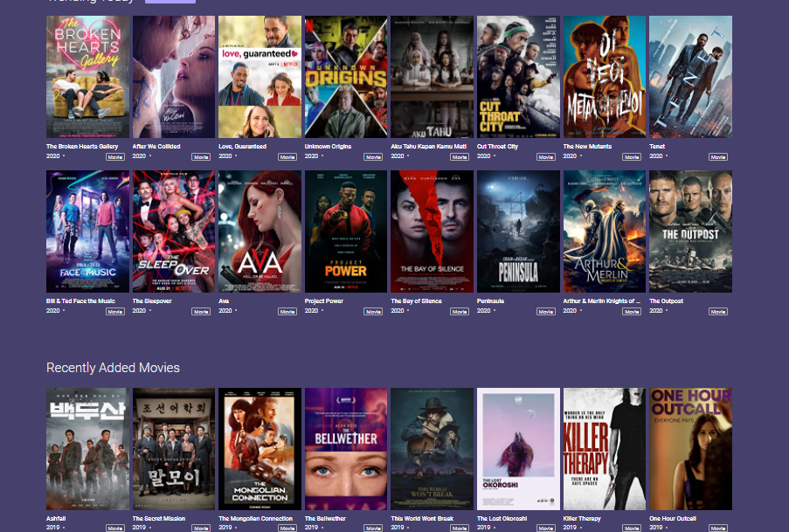Open Peninsula movie poster
Image resolution: width=789 pixels, height=532 pixels.
(x=518, y=231)
